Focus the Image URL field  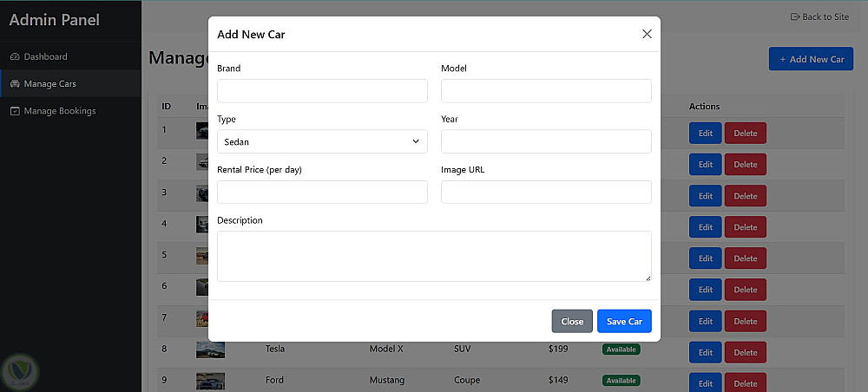(x=546, y=192)
